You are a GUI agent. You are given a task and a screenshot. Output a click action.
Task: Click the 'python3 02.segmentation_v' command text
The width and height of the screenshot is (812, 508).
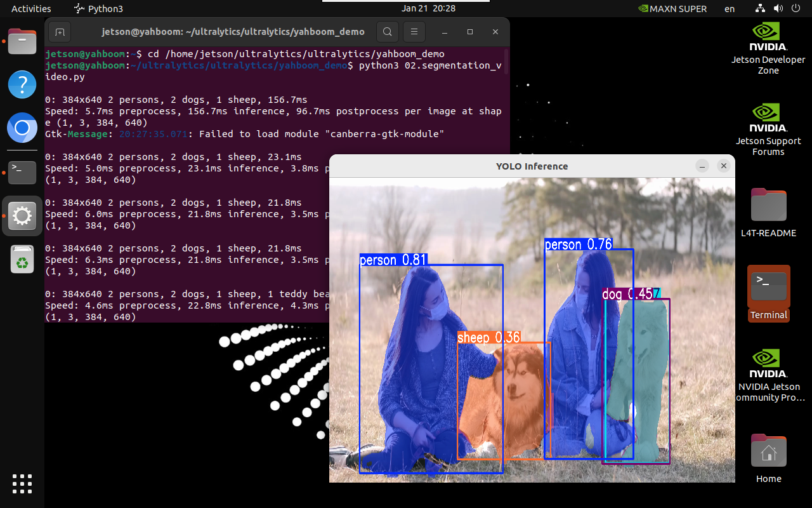click(430, 65)
